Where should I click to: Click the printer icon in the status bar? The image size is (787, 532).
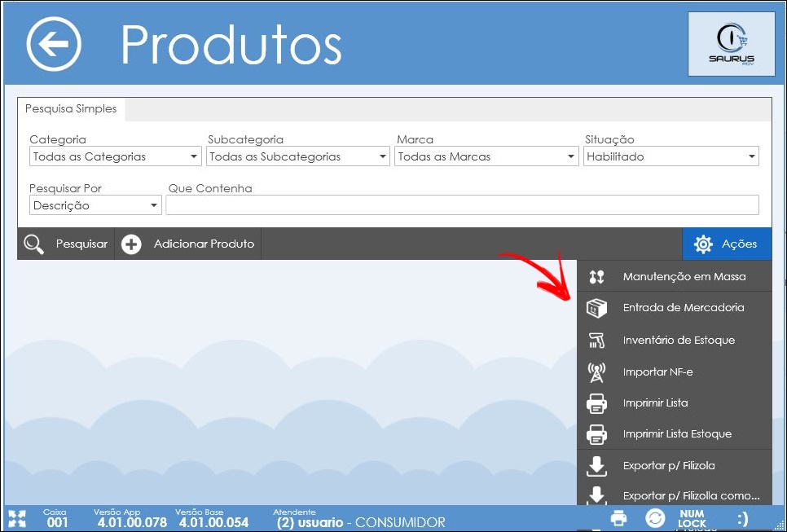pyautogui.click(x=619, y=518)
